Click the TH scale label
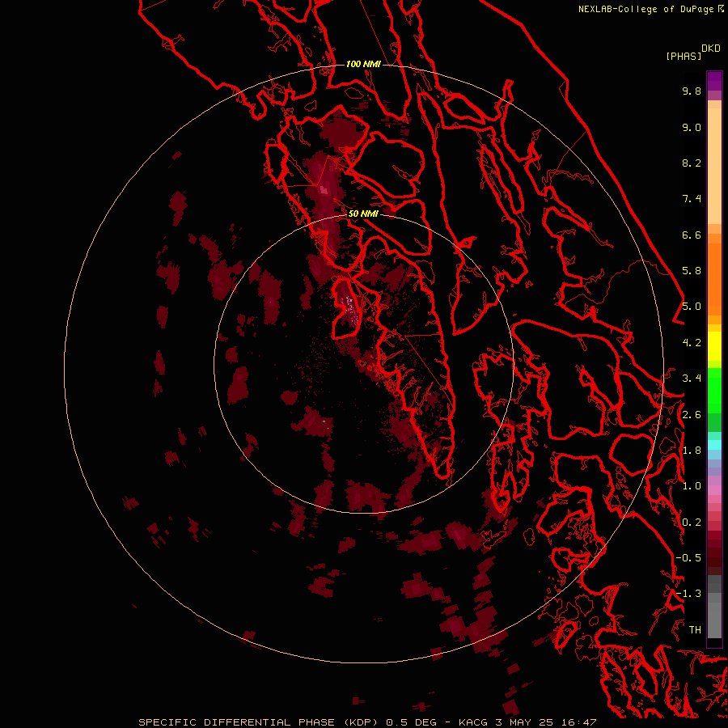 point(695,630)
